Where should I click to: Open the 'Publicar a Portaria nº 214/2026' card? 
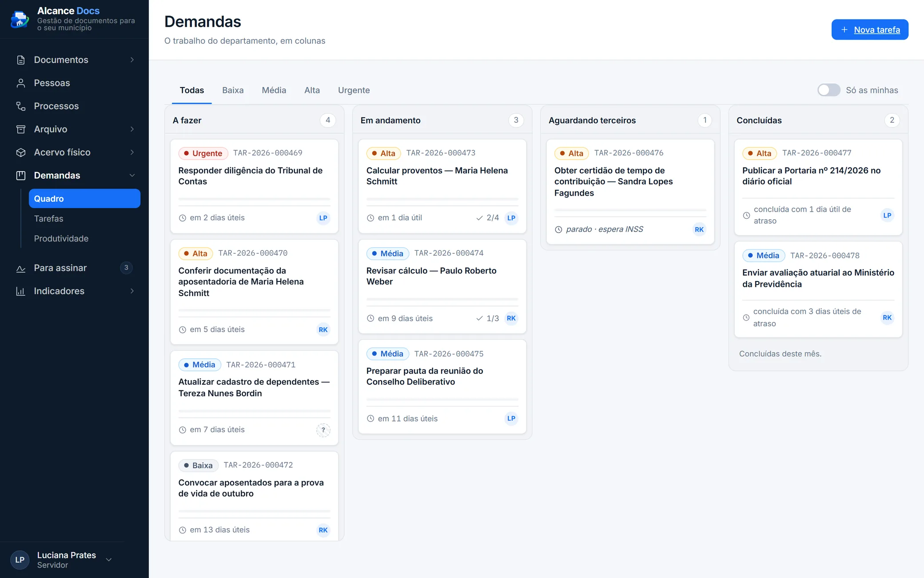[818, 187]
